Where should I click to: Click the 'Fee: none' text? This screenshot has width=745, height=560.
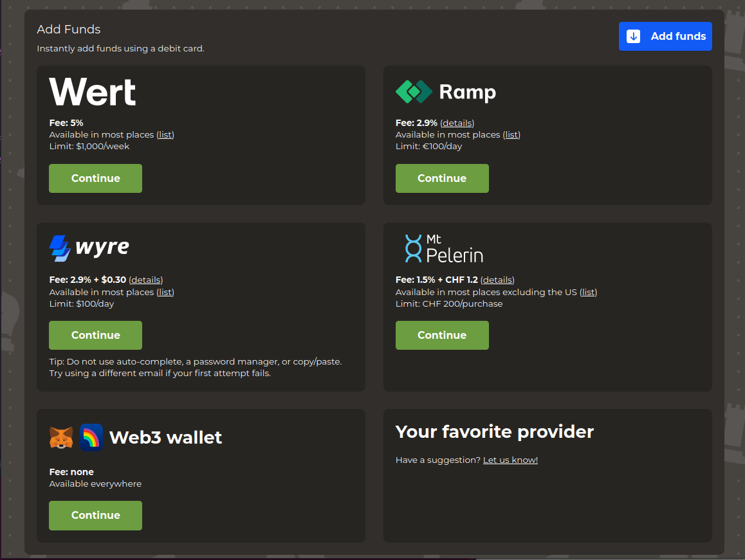tap(72, 472)
